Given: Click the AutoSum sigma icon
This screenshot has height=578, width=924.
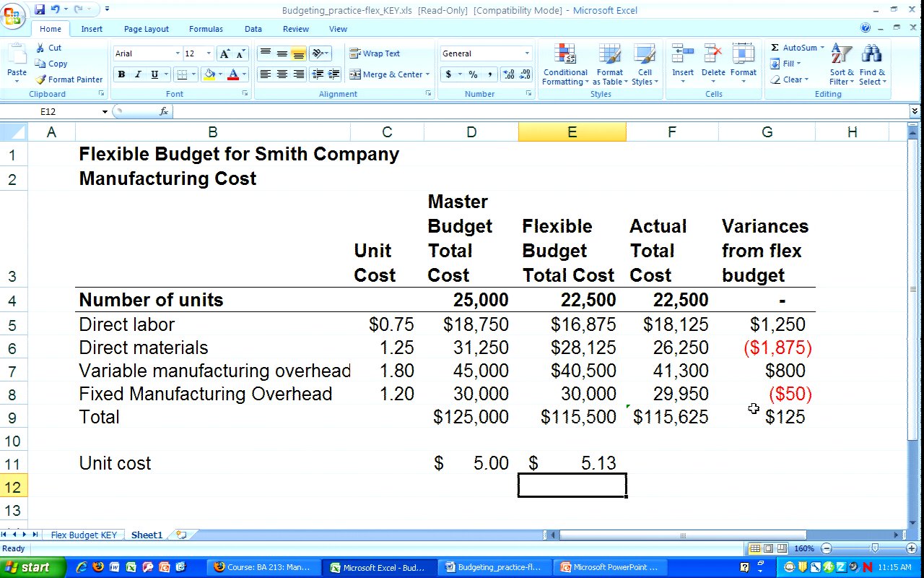Looking at the screenshot, I should point(775,48).
